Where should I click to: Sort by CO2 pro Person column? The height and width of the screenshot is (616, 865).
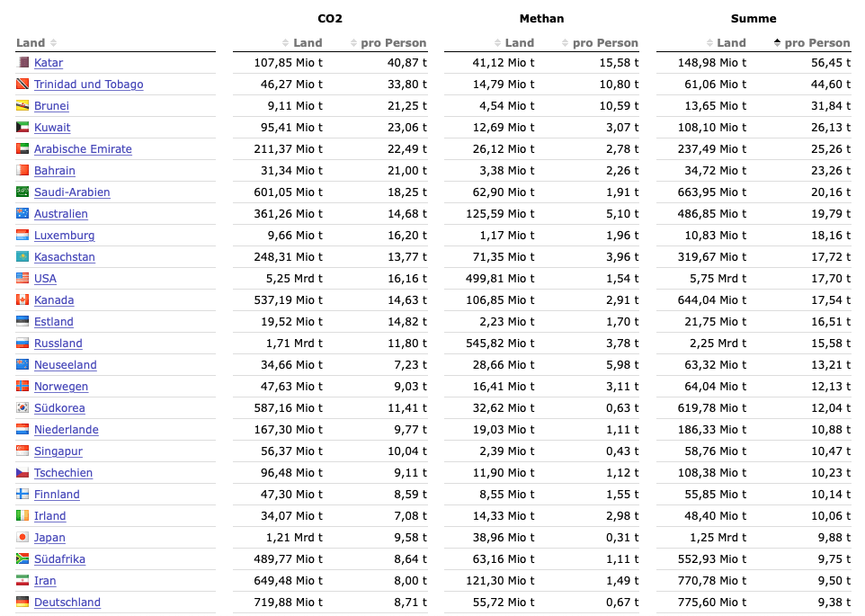click(x=388, y=43)
